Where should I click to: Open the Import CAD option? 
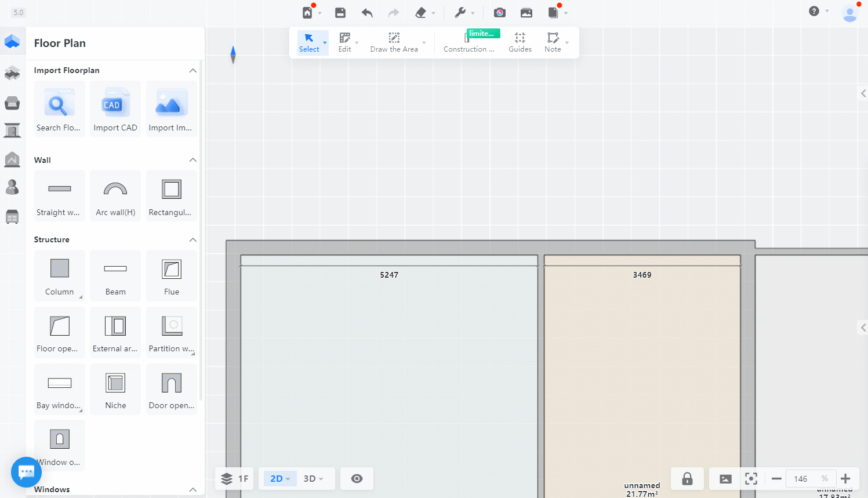(x=115, y=109)
